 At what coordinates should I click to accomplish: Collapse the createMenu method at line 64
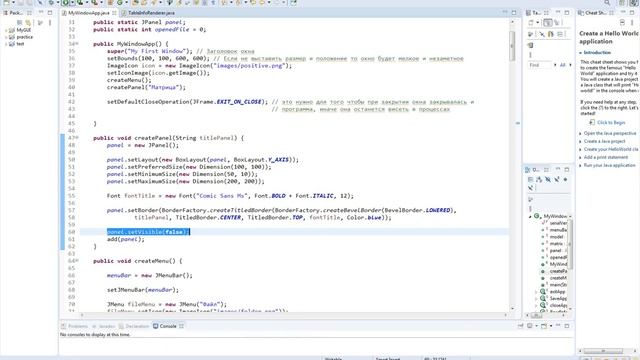pyautogui.click(x=77, y=261)
